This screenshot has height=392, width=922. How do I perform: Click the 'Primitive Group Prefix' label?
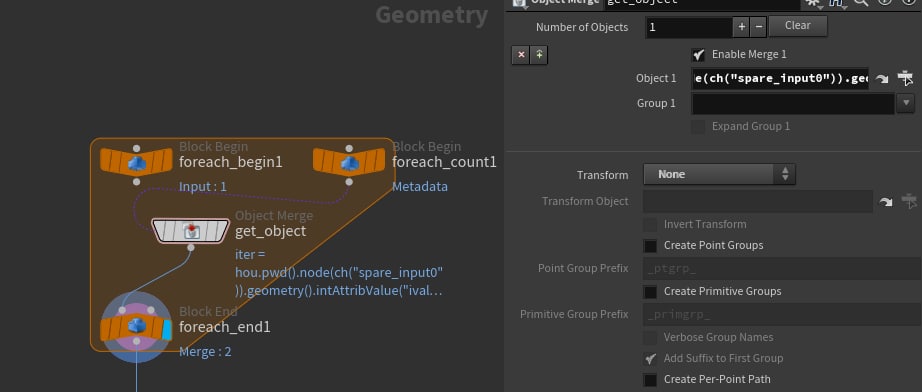(x=574, y=314)
